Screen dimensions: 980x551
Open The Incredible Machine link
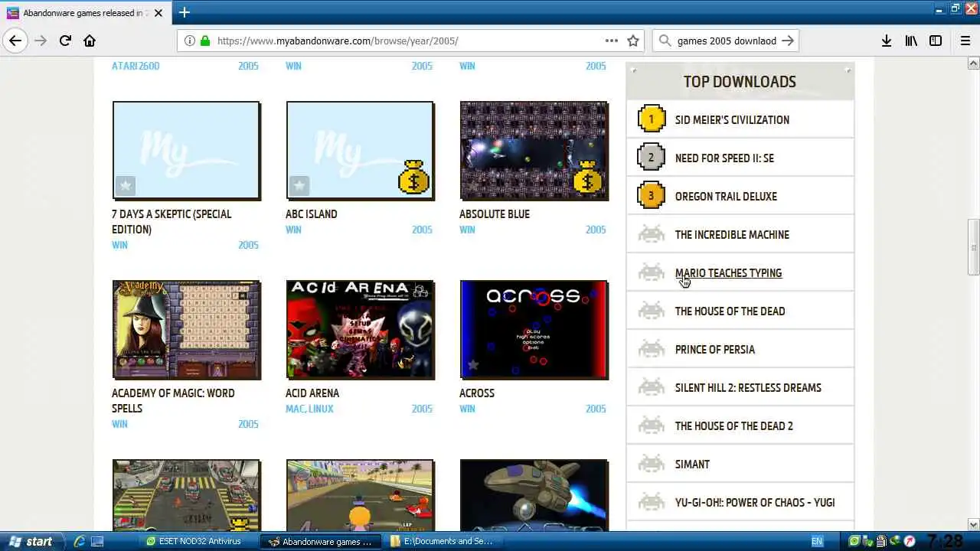click(732, 234)
